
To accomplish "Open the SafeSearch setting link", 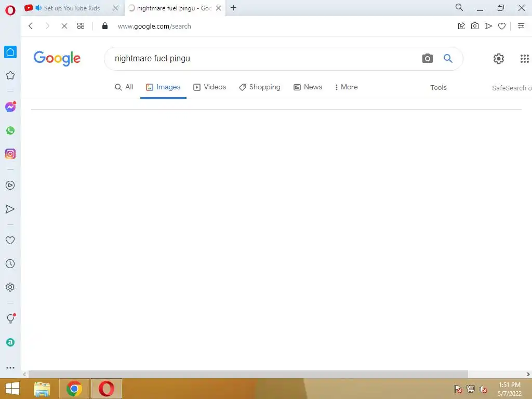I will pos(512,88).
